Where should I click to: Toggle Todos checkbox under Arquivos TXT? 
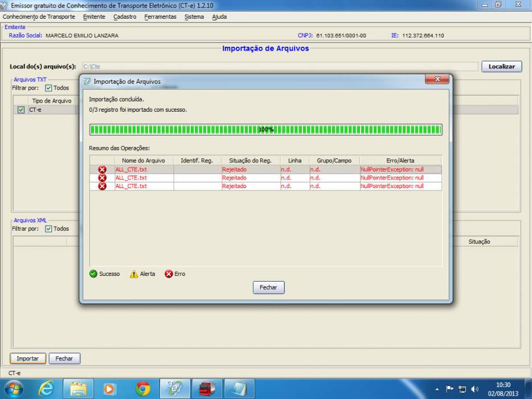coord(48,88)
